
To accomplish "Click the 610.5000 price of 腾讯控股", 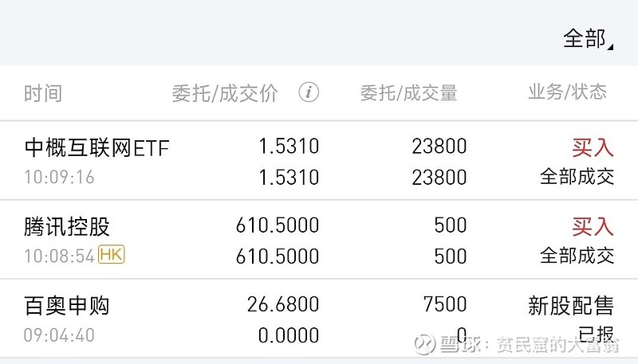I will tap(277, 226).
